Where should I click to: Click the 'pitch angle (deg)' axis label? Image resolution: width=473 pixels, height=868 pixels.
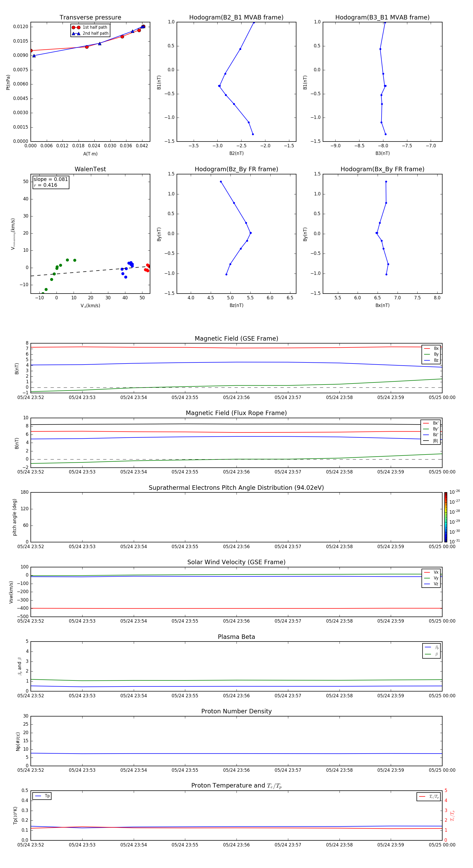[14, 517]
